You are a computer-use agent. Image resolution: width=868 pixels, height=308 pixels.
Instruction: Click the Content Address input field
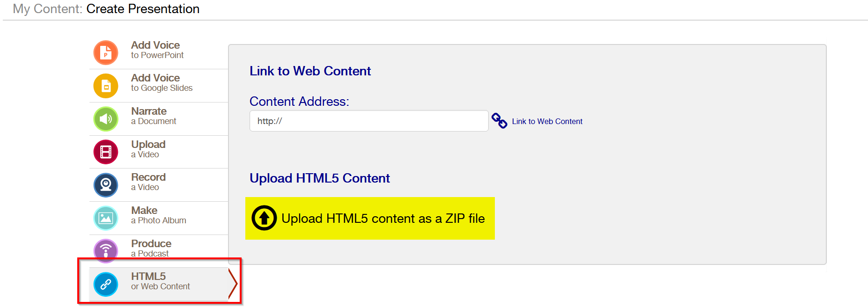coord(369,121)
